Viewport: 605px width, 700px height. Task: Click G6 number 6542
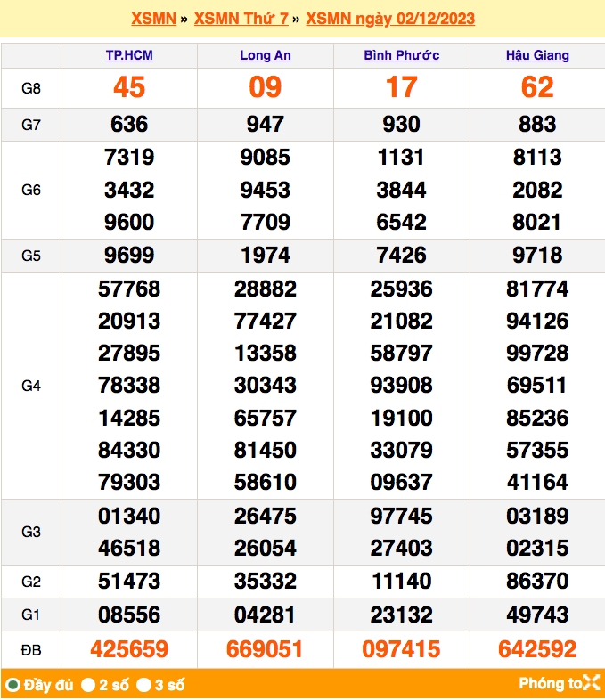(x=401, y=223)
